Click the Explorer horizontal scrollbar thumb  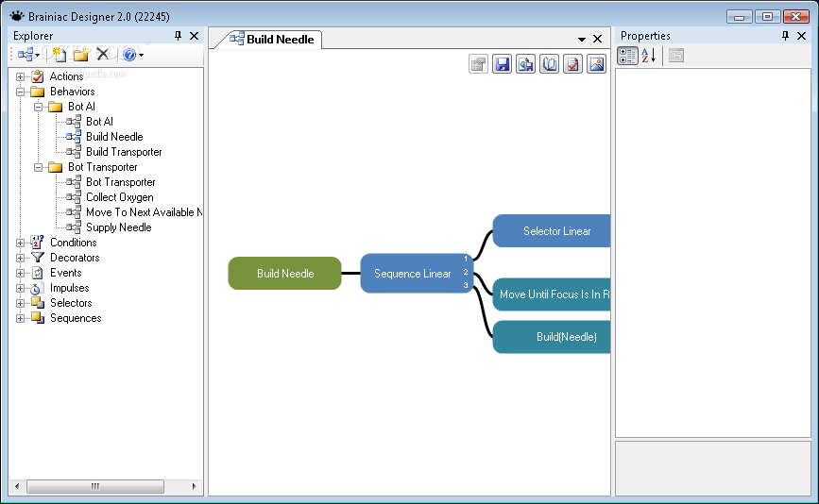[95, 486]
